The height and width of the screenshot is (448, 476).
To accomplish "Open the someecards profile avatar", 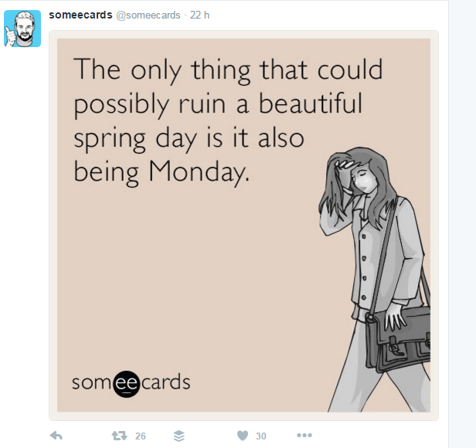I will click(22, 29).
